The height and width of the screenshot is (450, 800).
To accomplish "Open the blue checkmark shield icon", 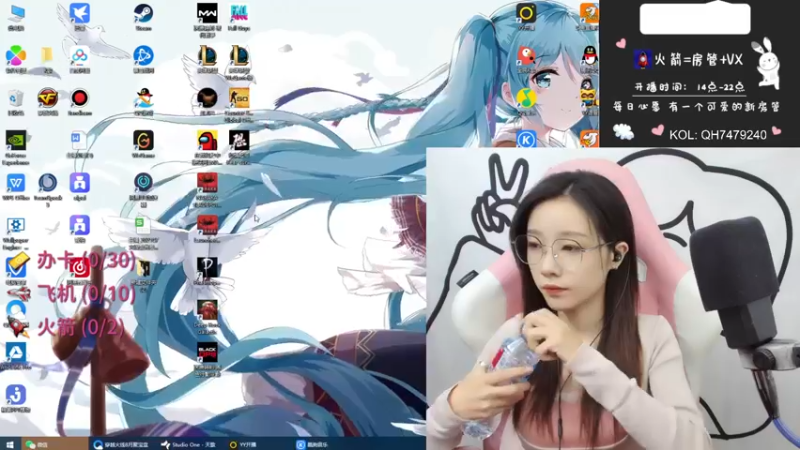I will point(16,267).
